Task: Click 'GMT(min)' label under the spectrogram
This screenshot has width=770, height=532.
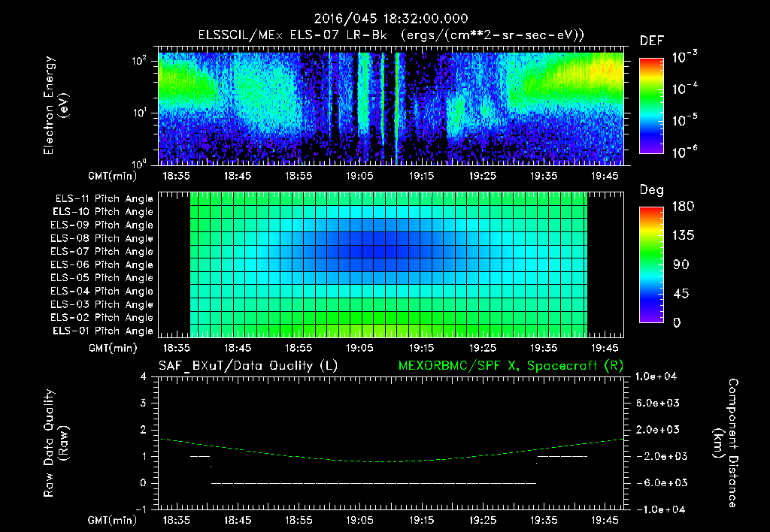Action: pos(113,176)
